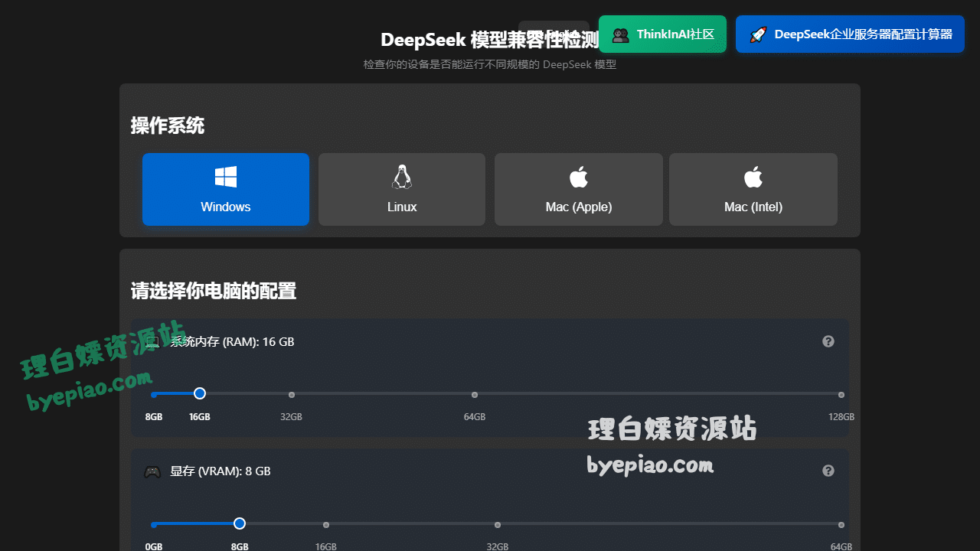This screenshot has width=980, height=551.
Task: Select the Linux operating system card
Action: pyautogui.click(x=402, y=189)
